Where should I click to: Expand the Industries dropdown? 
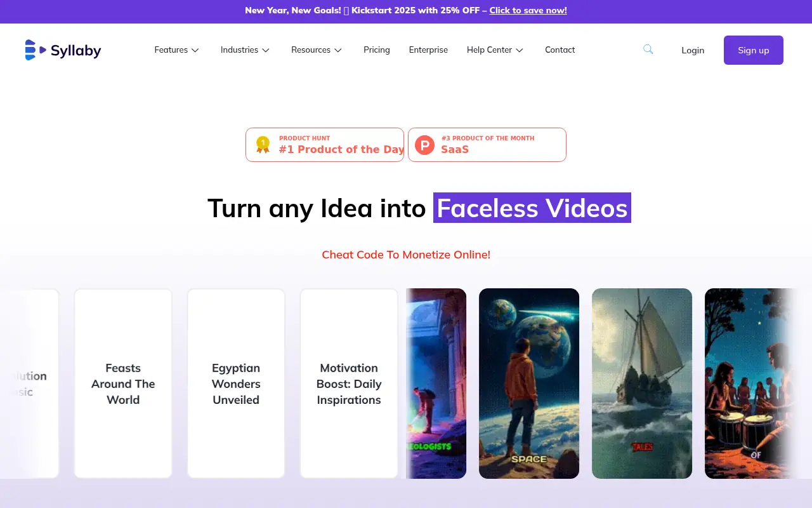tap(245, 50)
